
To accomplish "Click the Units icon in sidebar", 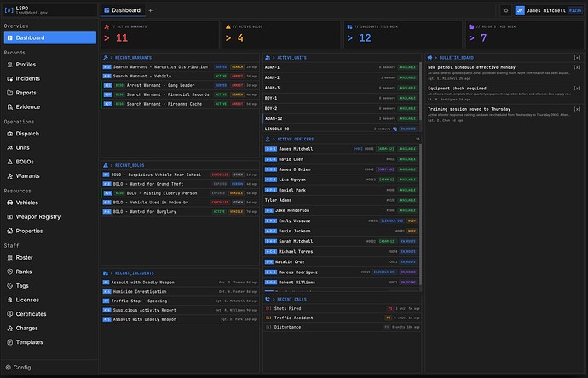I will tap(9, 147).
